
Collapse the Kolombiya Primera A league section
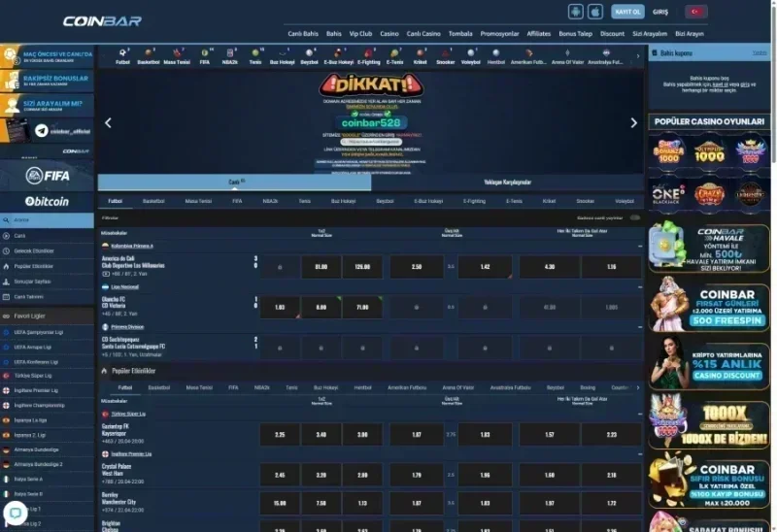click(x=640, y=246)
